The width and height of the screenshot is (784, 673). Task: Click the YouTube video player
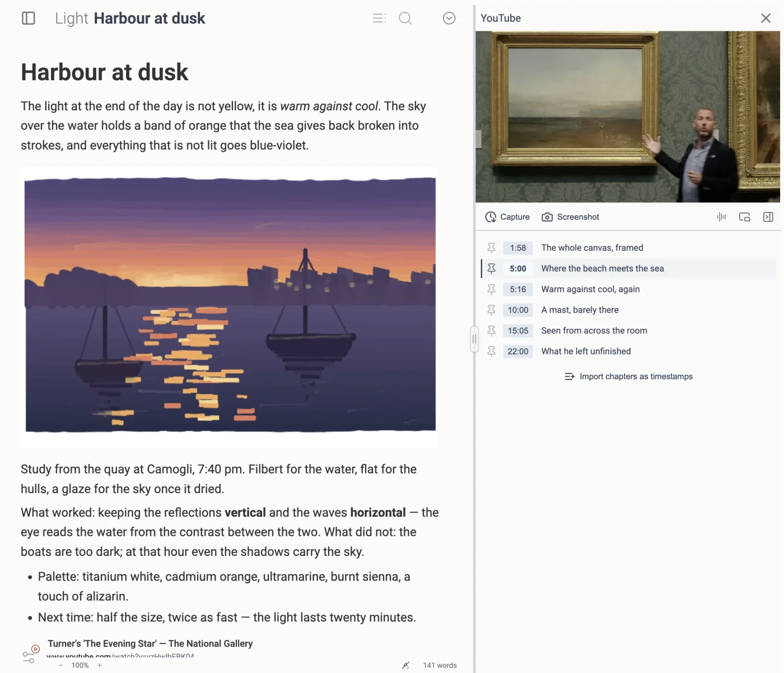pyautogui.click(x=628, y=117)
